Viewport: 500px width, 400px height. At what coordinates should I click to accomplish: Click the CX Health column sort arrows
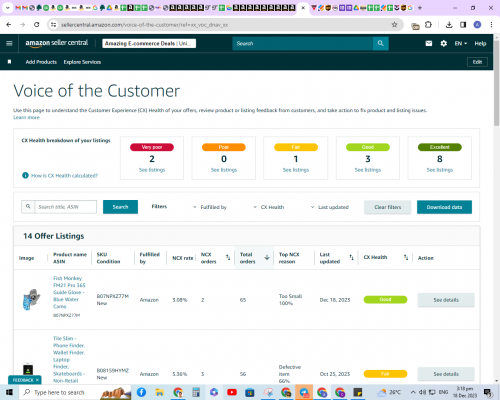click(406, 257)
